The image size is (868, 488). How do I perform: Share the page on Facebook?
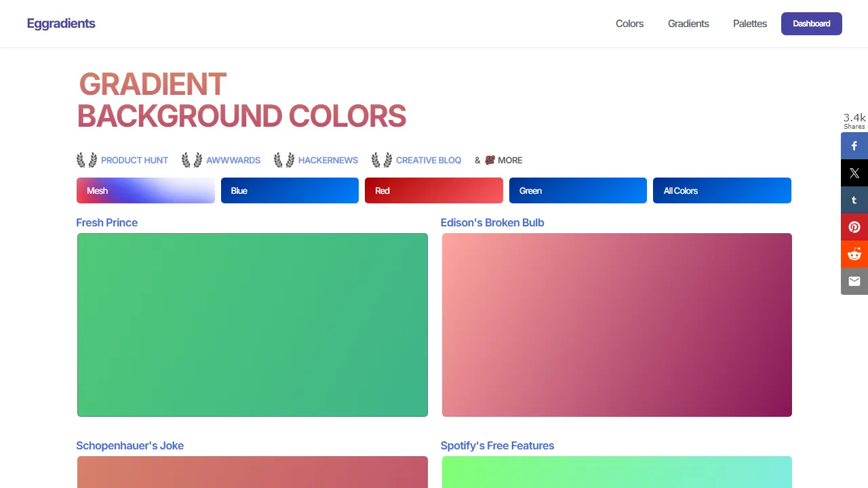click(854, 145)
